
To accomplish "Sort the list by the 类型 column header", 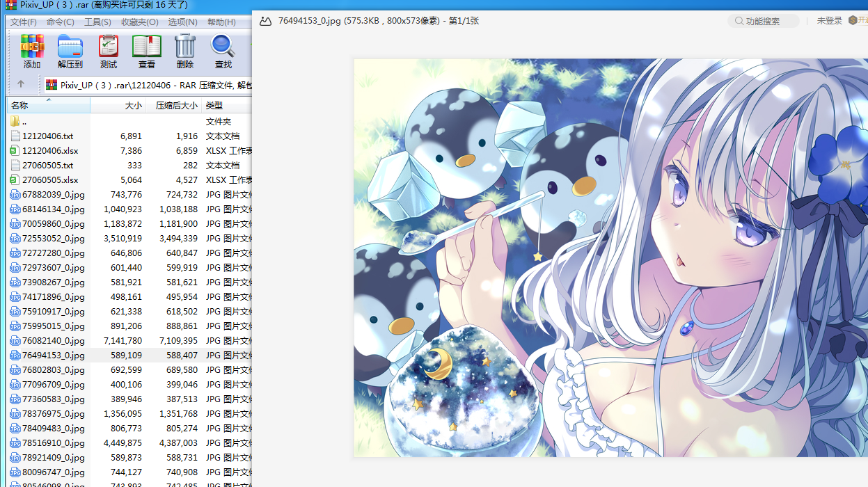I will point(227,105).
